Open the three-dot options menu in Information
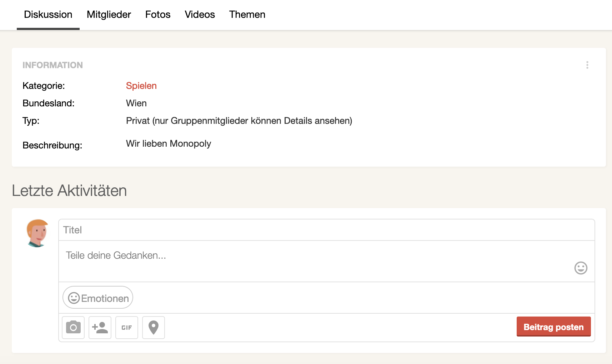Screen dimensions: 612x364 pyautogui.click(x=587, y=65)
